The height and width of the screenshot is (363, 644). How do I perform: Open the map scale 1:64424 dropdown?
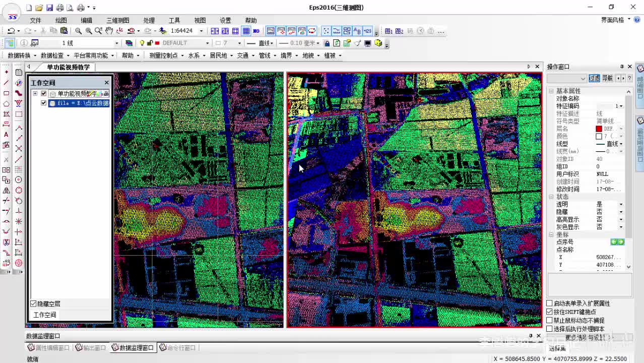click(201, 31)
